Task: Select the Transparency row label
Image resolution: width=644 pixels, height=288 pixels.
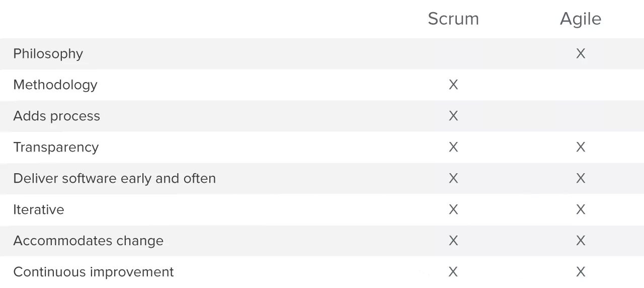Action: tap(56, 147)
